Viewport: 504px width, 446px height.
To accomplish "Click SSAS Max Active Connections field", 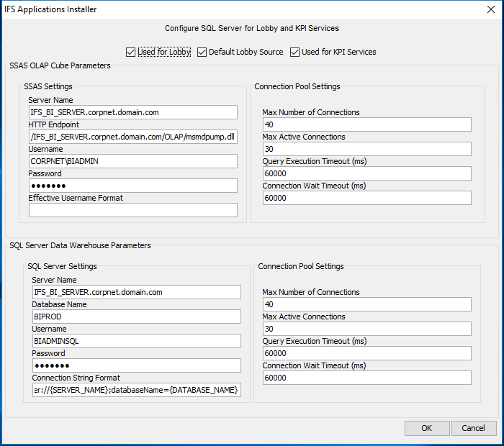I will tap(367, 149).
